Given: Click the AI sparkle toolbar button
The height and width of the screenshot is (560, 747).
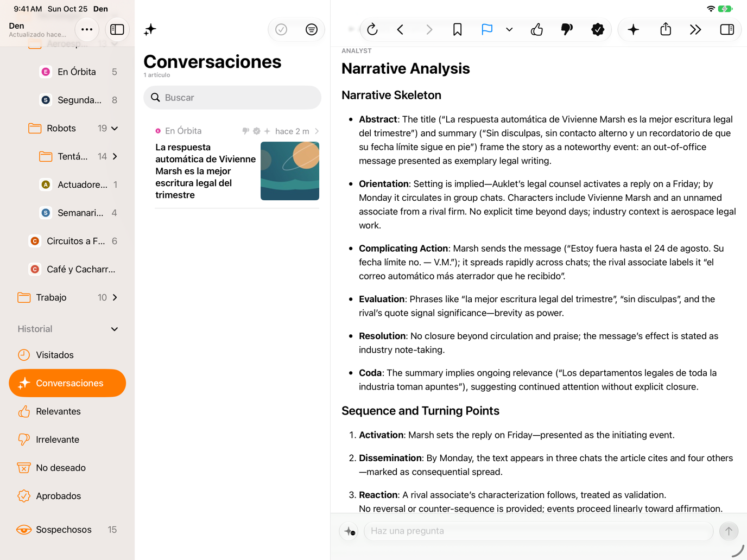Looking at the screenshot, I should 634,29.
